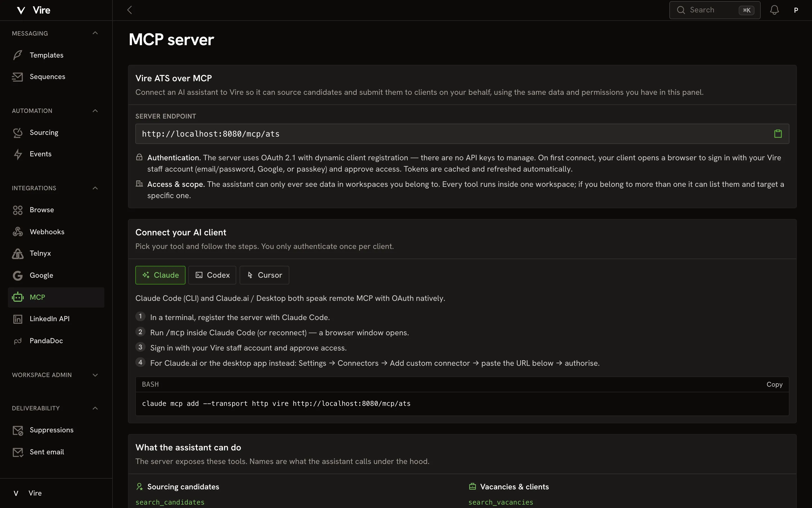This screenshot has width=812, height=508.
Task: Select the Claude client tab
Action: click(x=160, y=275)
